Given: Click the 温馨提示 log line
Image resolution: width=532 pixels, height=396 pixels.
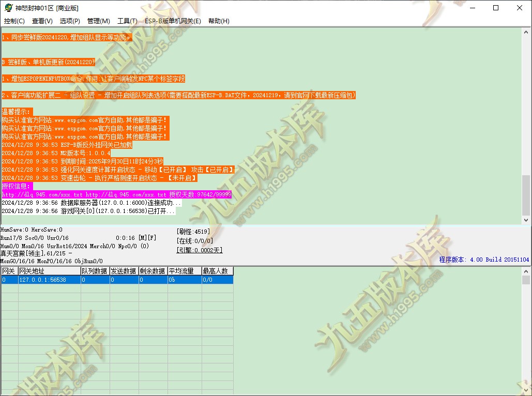Looking at the screenshot, I should [17, 112].
